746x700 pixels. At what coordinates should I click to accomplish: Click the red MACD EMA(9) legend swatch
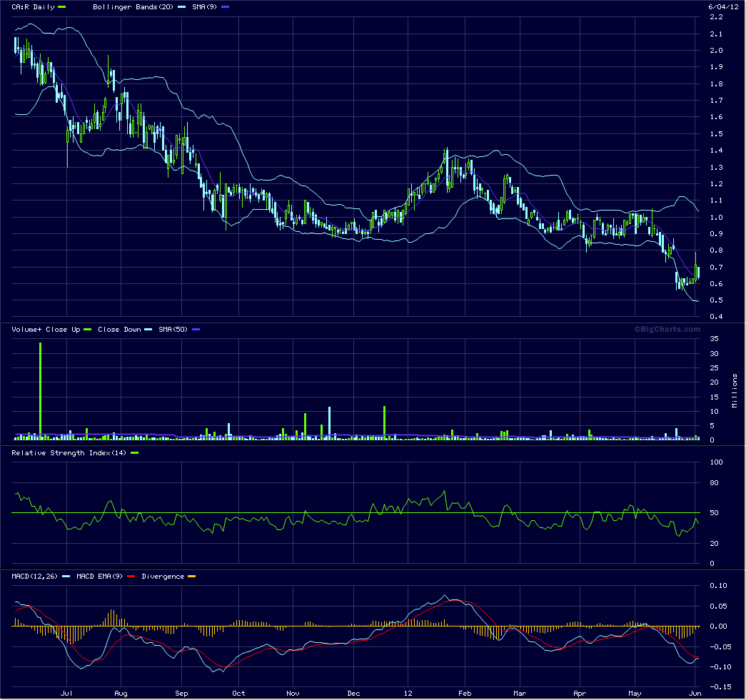pos(131,577)
